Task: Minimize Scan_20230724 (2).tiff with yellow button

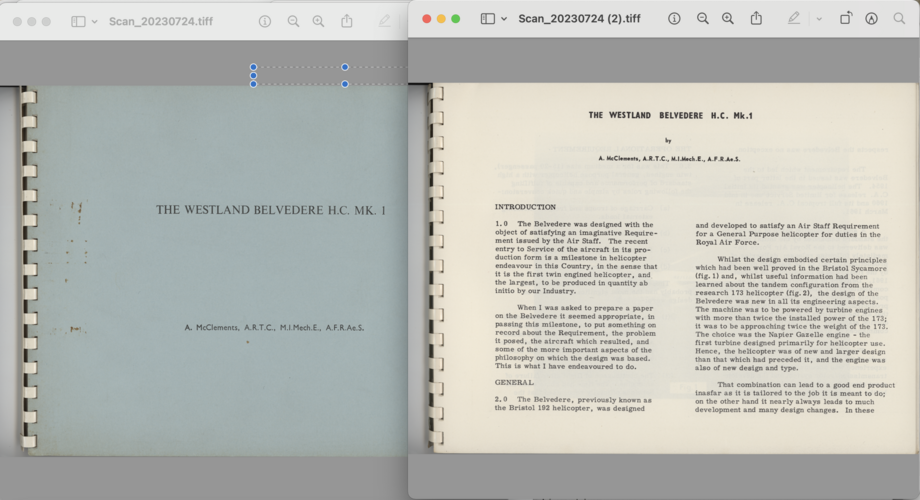Action: point(441,19)
